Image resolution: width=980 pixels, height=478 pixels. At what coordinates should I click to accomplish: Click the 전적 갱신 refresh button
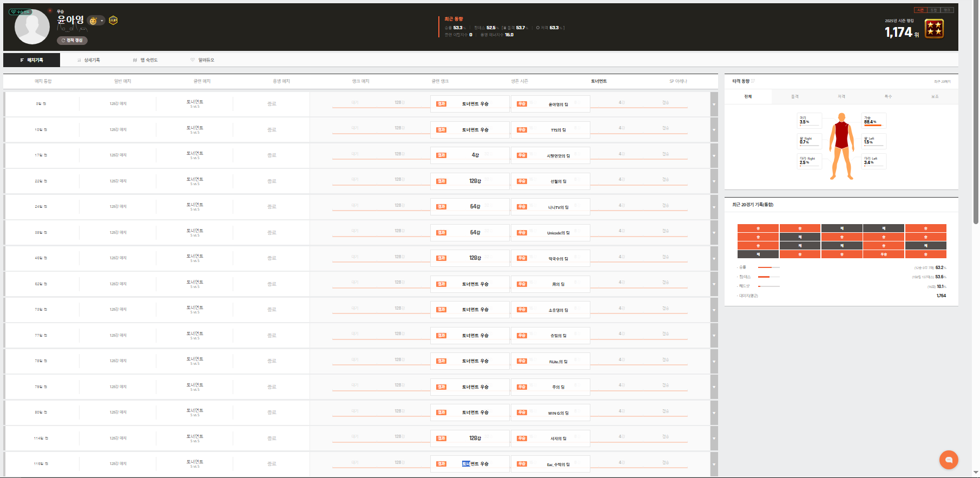[x=72, y=40]
